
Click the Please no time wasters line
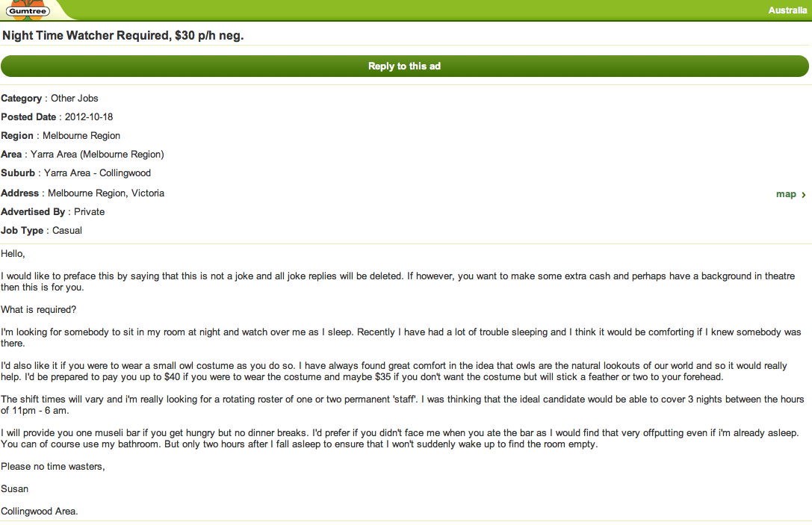click(53, 467)
